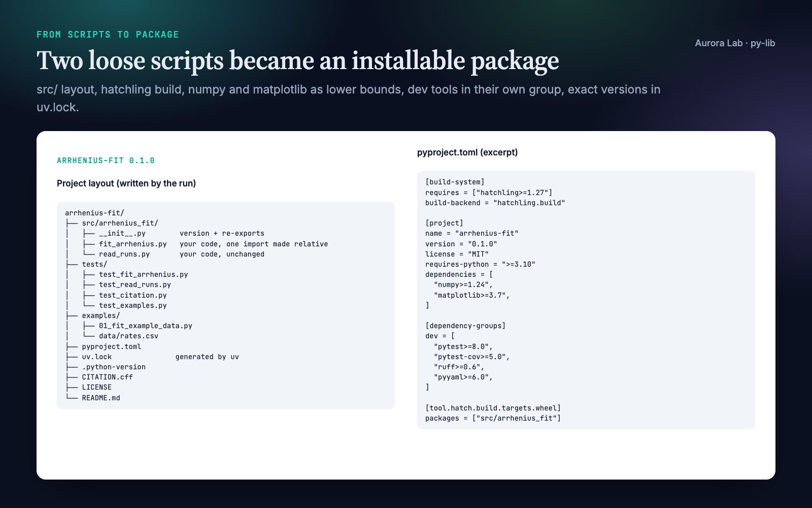Click the '[build-system]' section header
The image size is (812, 508).
tap(455, 182)
